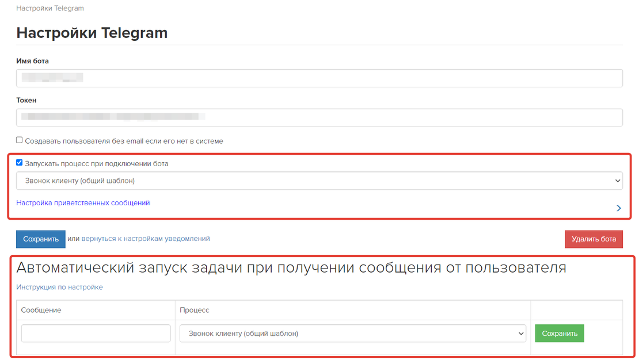Uncheck 'Запускать процесс при подключении бота'

(x=20, y=163)
